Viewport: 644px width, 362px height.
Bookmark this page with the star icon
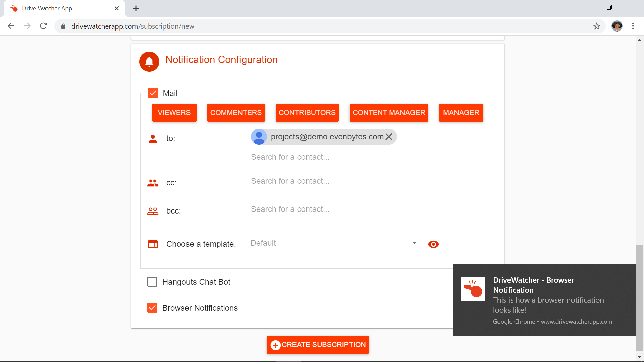pyautogui.click(x=596, y=26)
